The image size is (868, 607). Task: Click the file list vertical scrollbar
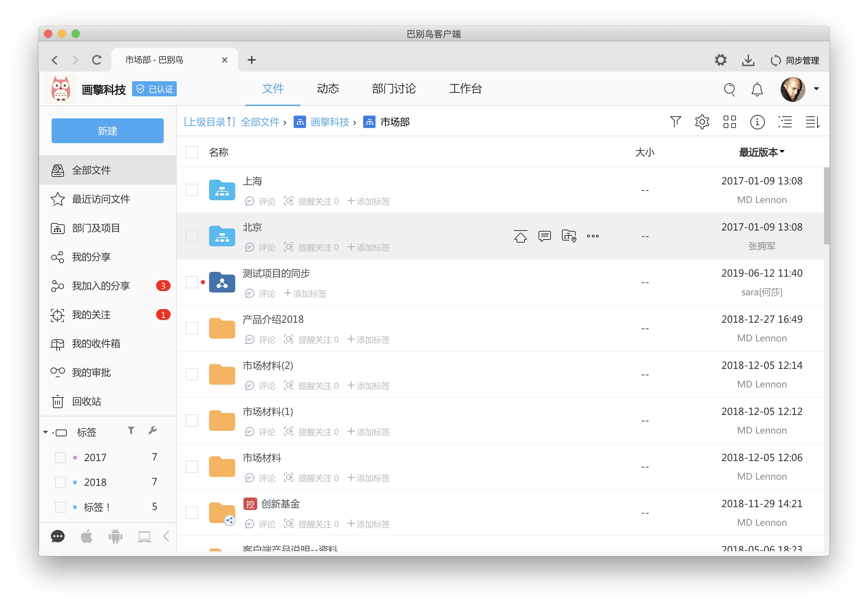(826, 206)
